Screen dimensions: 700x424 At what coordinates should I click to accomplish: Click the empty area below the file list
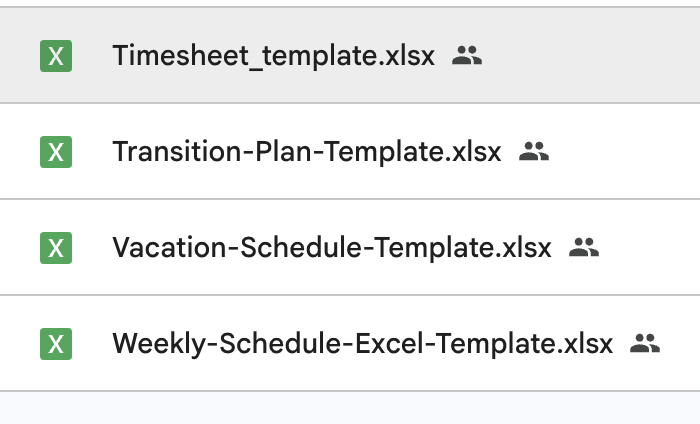pos(350,408)
